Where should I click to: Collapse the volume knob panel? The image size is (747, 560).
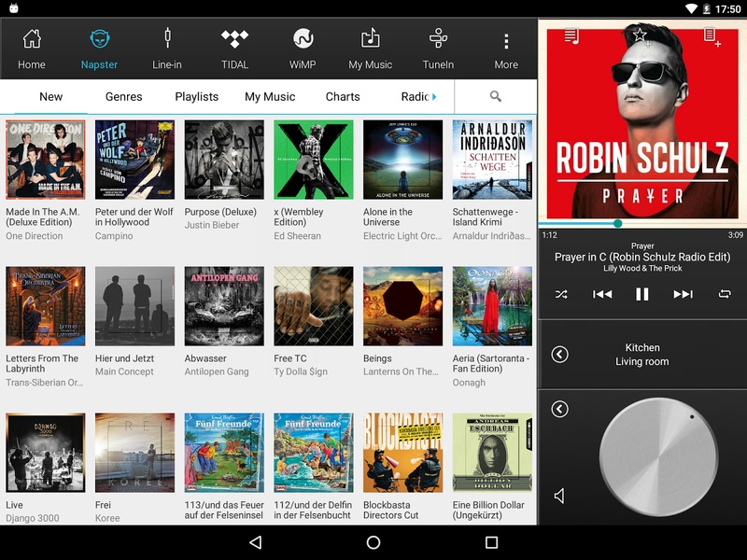click(x=559, y=409)
